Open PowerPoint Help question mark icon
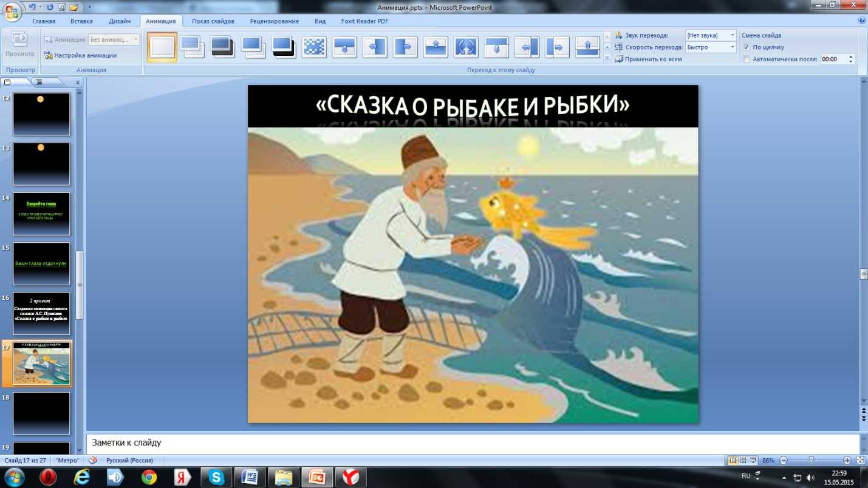868x488 pixels. click(x=862, y=21)
